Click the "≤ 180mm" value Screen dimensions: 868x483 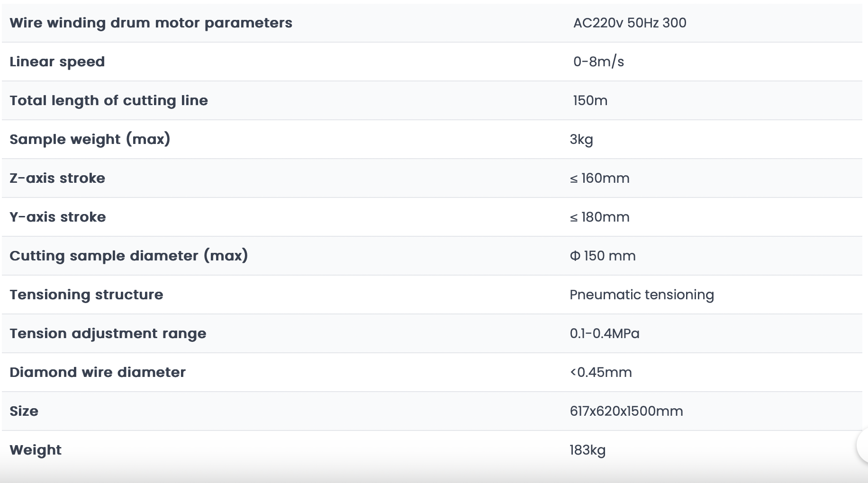coord(599,217)
